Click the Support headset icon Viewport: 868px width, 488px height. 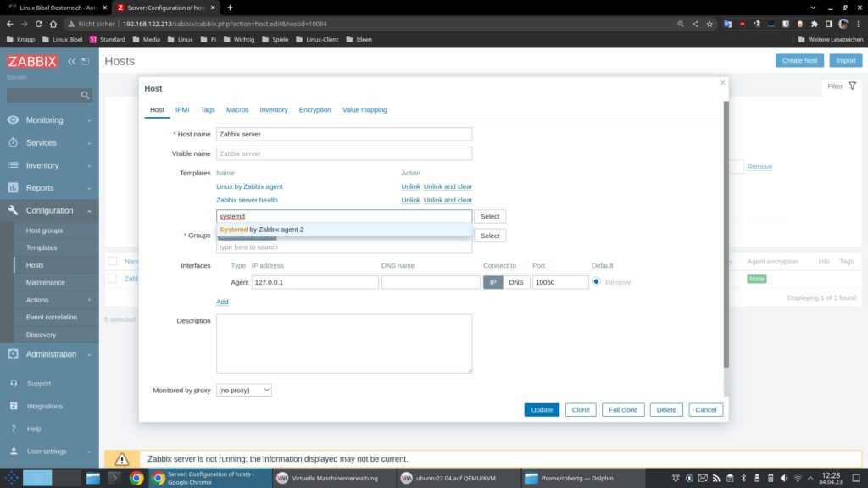(x=14, y=384)
